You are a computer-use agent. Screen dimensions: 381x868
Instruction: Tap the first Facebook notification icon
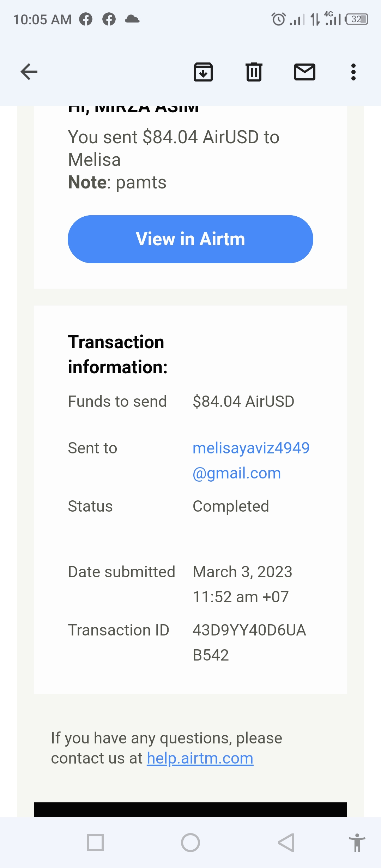(86, 19)
